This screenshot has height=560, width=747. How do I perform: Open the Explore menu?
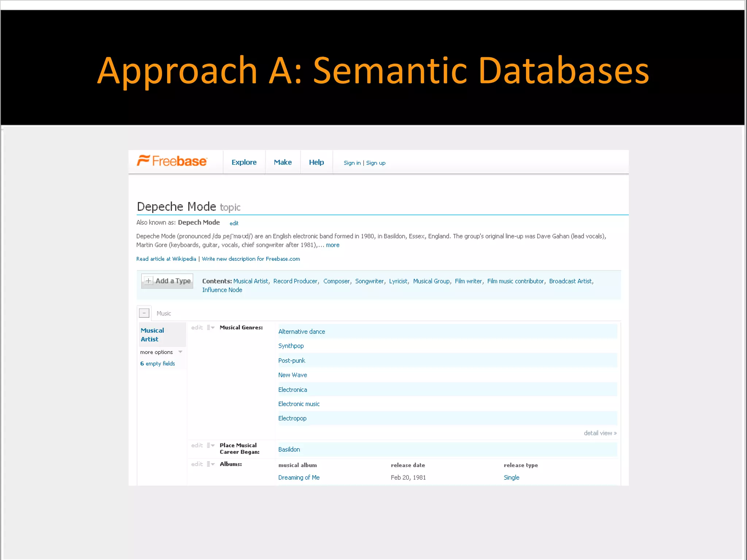tap(244, 162)
